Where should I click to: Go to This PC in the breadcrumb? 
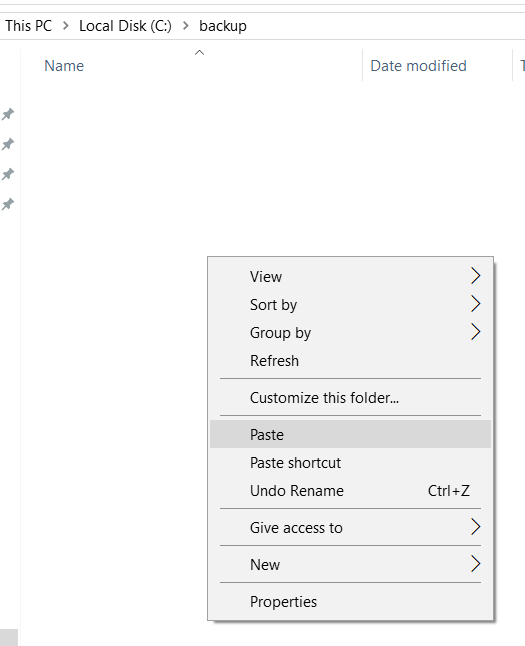click(28, 26)
